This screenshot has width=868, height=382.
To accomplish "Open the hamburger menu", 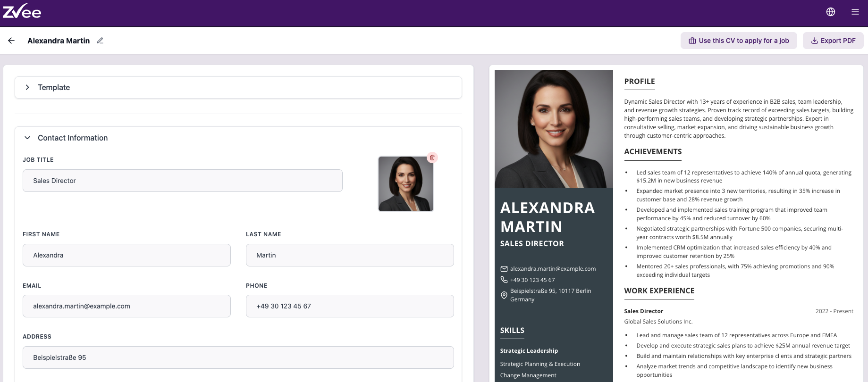I will click(x=855, y=12).
